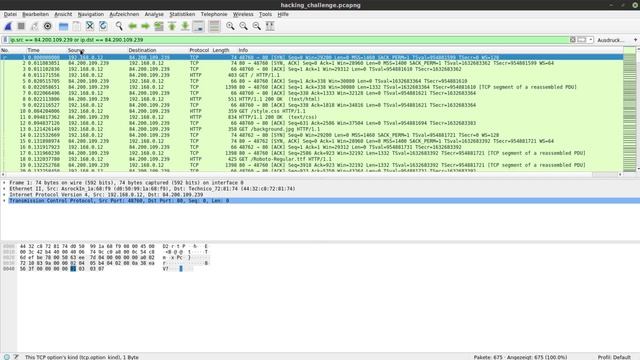Reset text zoom to normal size

click(256, 26)
